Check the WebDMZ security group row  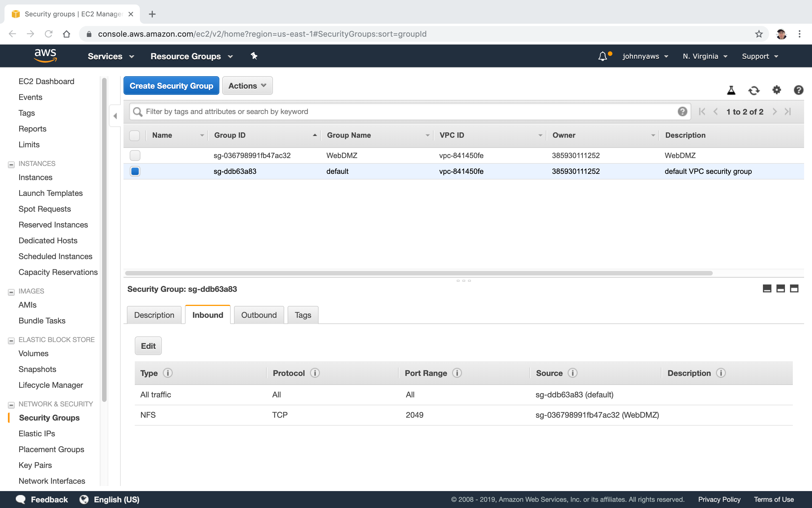[135, 155]
